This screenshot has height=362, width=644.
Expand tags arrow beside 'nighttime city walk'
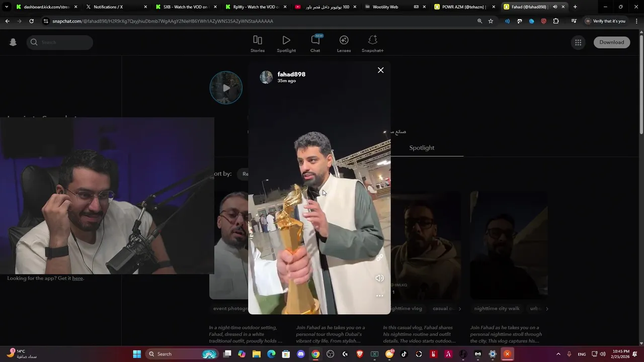pos(547,309)
